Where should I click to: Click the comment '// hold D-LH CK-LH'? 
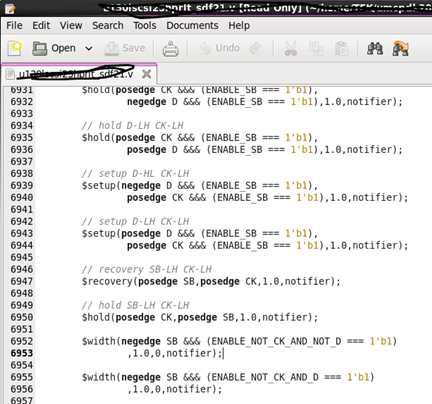coord(133,126)
